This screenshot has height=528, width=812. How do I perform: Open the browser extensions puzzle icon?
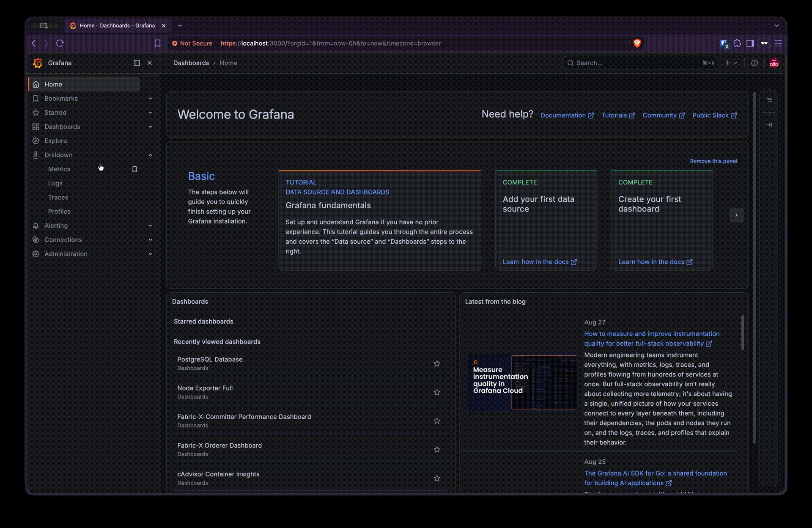click(737, 43)
